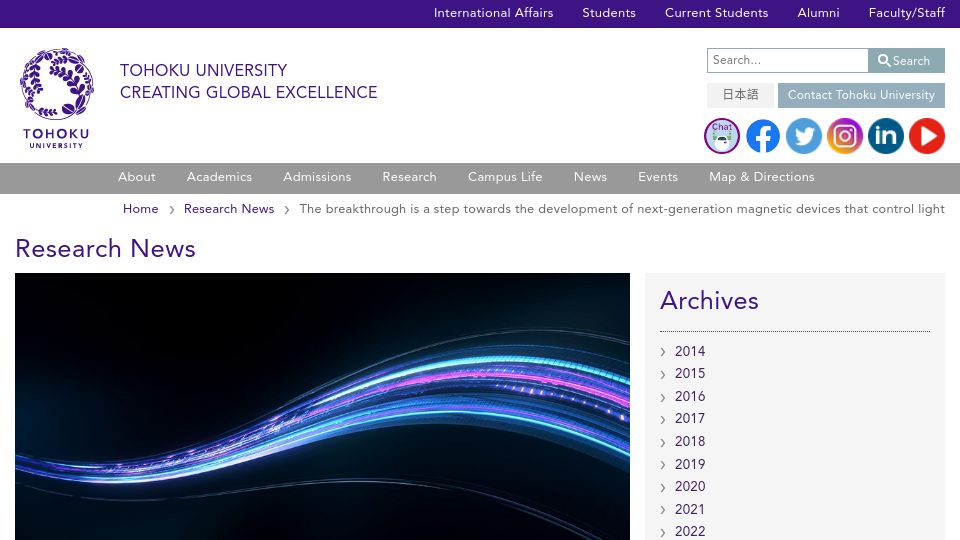The width and height of the screenshot is (960, 540).
Task: Expand the 2014 archive chevron
Action: [663, 352]
